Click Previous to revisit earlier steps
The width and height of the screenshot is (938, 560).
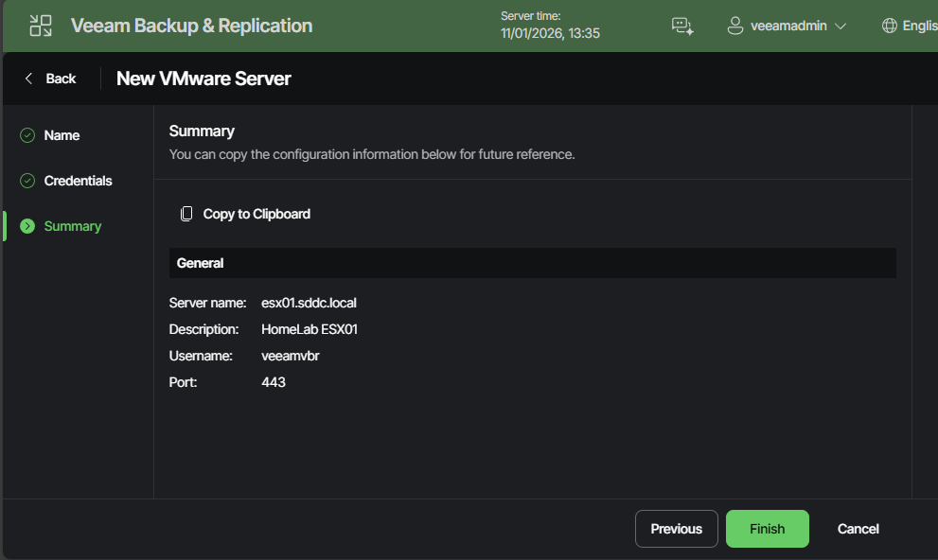676,528
